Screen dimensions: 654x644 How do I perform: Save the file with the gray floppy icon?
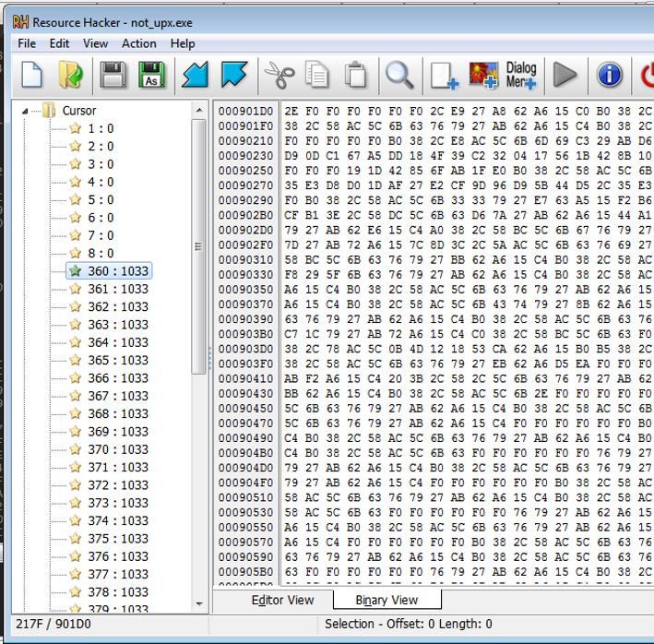click(113, 75)
